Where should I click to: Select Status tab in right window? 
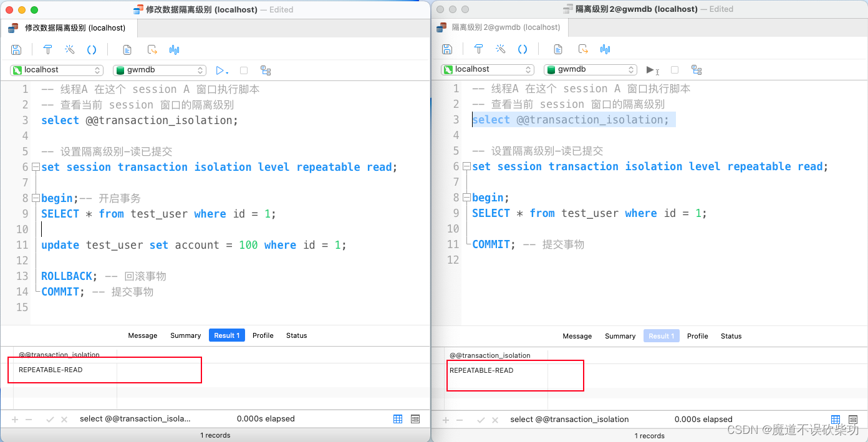pyautogui.click(x=731, y=336)
